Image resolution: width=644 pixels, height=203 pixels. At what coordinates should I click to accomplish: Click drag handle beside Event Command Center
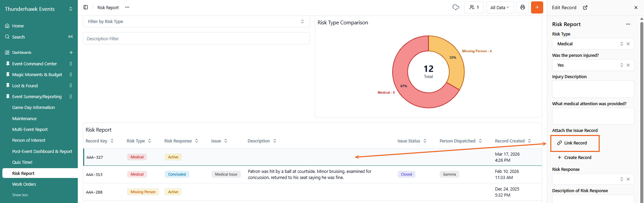pyautogui.click(x=71, y=64)
